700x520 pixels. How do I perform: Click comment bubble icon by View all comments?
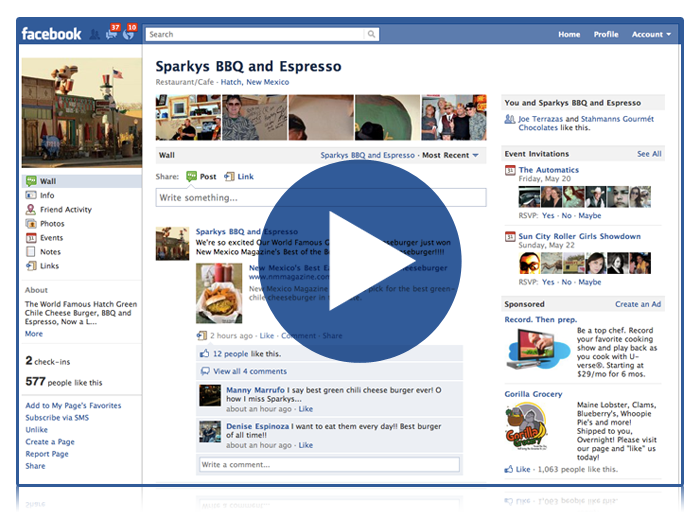pyautogui.click(x=205, y=371)
